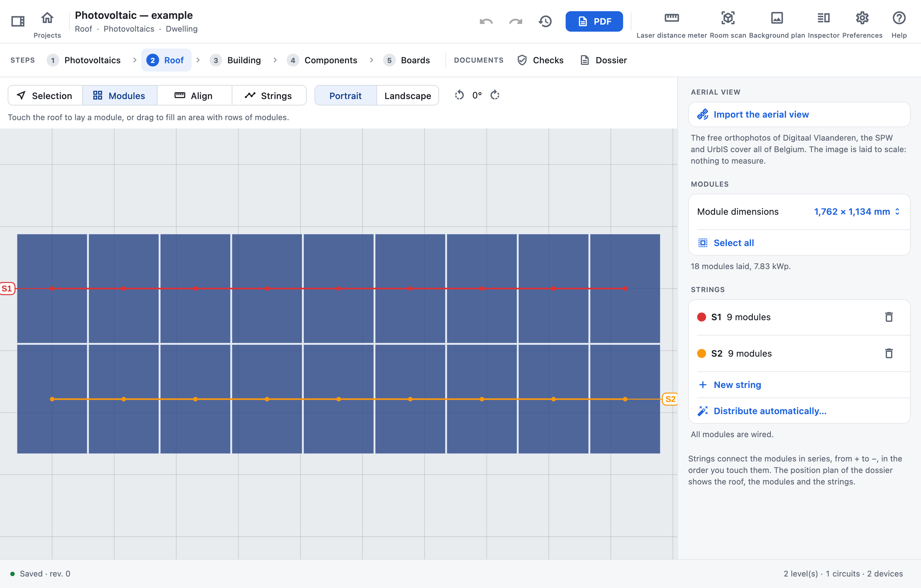The width and height of the screenshot is (921, 588).
Task: Redo the last action
Action: (x=516, y=21)
